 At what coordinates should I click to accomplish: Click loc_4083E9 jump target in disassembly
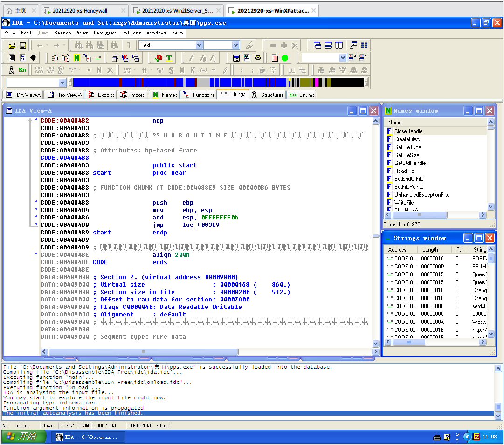point(200,225)
